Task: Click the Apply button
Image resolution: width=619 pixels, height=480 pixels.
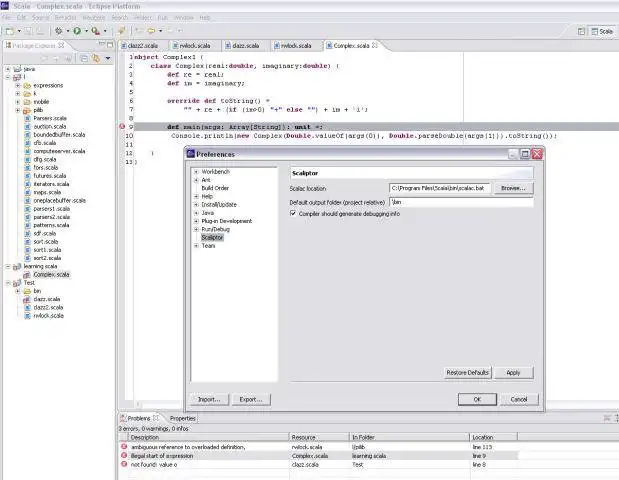Action: pos(513,373)
